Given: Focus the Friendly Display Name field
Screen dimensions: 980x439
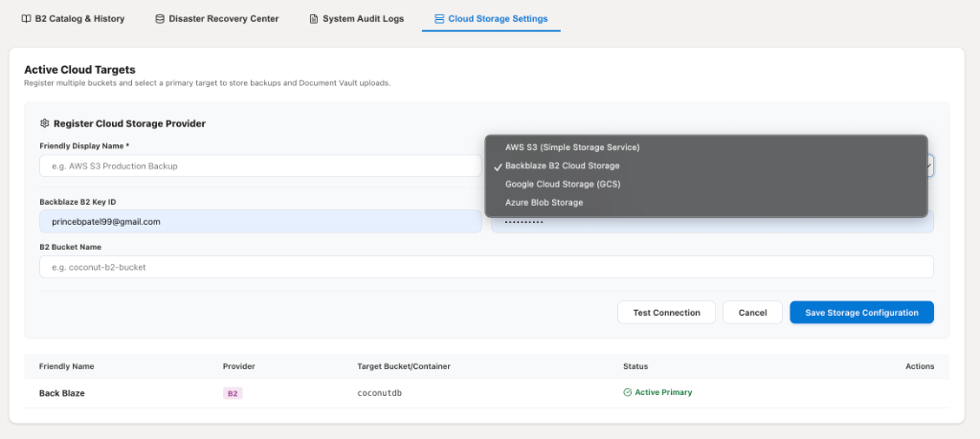Looking at the screenshot, I should coord(260,166).
